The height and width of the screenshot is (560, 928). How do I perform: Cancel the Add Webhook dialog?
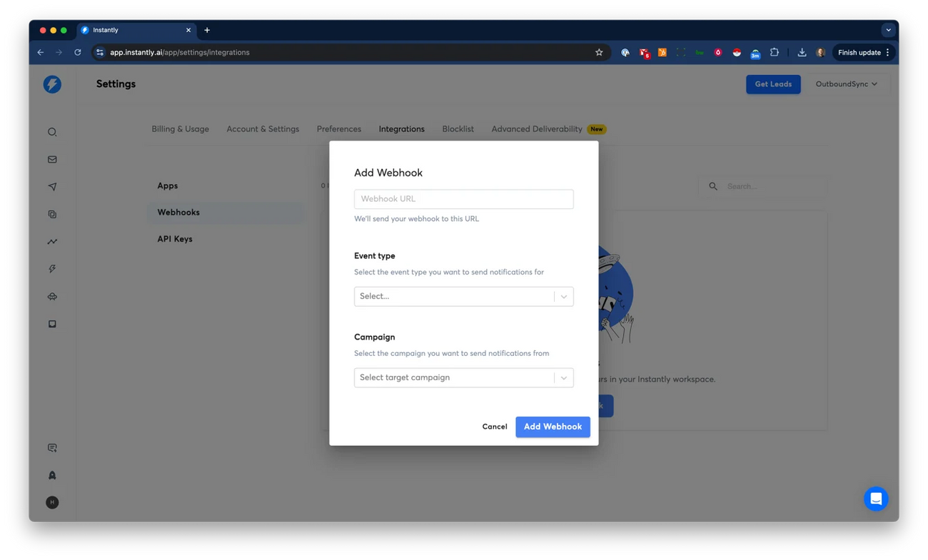494,427
